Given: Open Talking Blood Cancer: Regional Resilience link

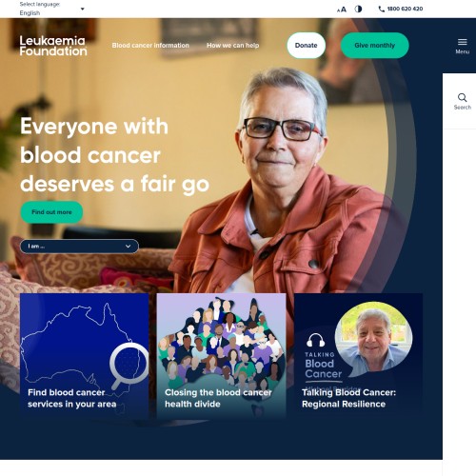Looking at the screenshot, I should (x=348, y=398).
